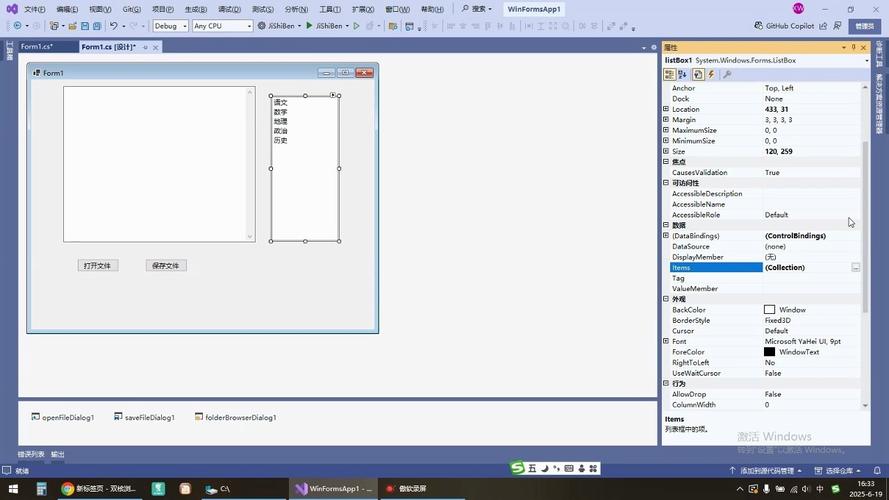
Task: Show Events using the lightning bolt icon
Action: (712, 74)
